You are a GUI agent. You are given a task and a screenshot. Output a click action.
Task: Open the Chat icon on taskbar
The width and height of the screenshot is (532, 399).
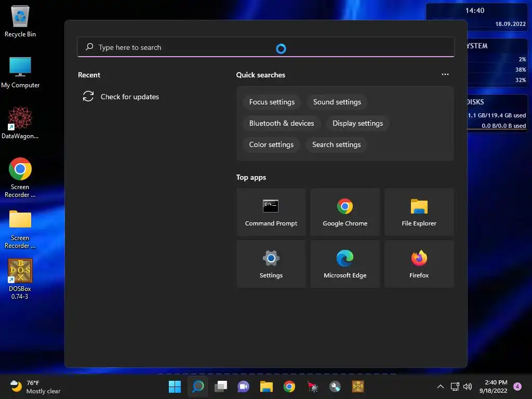point(243,387)
